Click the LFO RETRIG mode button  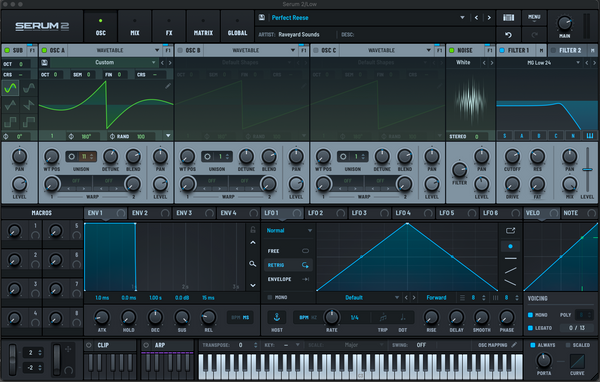[288, 265]
